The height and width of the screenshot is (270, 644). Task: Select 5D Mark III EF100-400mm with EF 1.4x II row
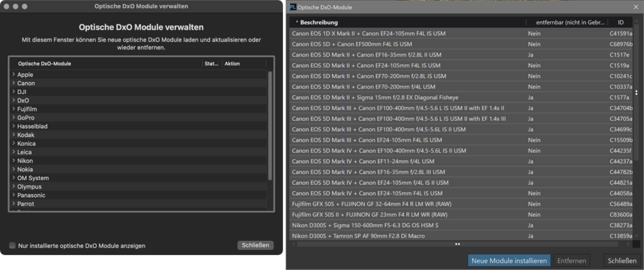tap(462, 108)
